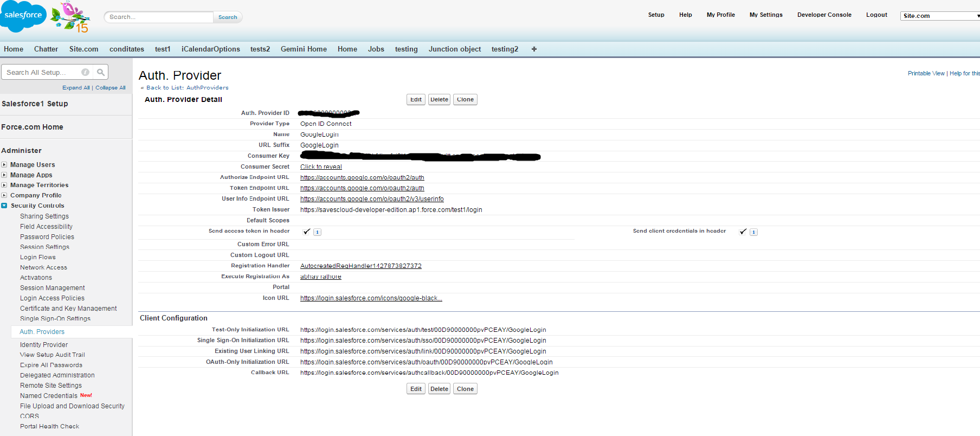Click the header Search button
Image resolution: width=980 pixels, height=436 pixels.
[228, 17]
